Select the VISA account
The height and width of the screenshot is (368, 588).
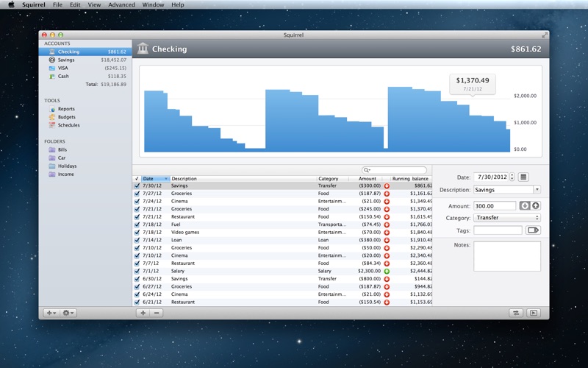[65, 68]
